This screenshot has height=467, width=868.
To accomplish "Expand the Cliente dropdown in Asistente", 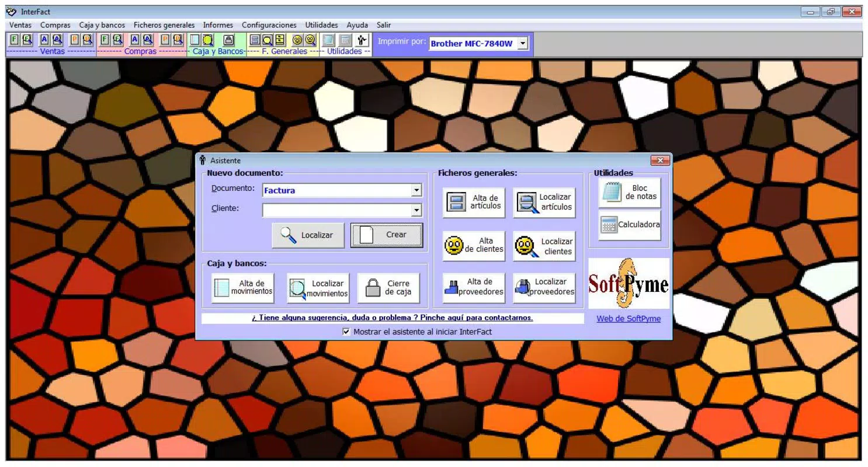I will [416, 210].
